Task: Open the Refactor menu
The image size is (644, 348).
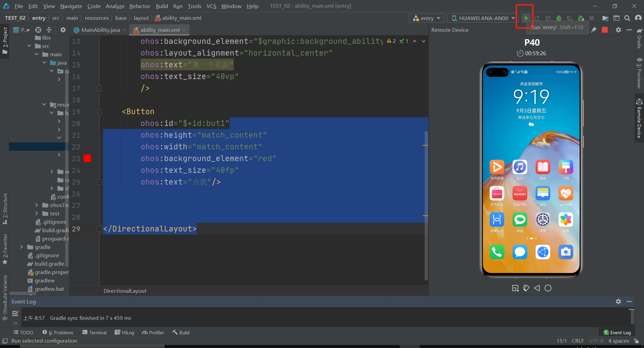Action: click(140, 6)
